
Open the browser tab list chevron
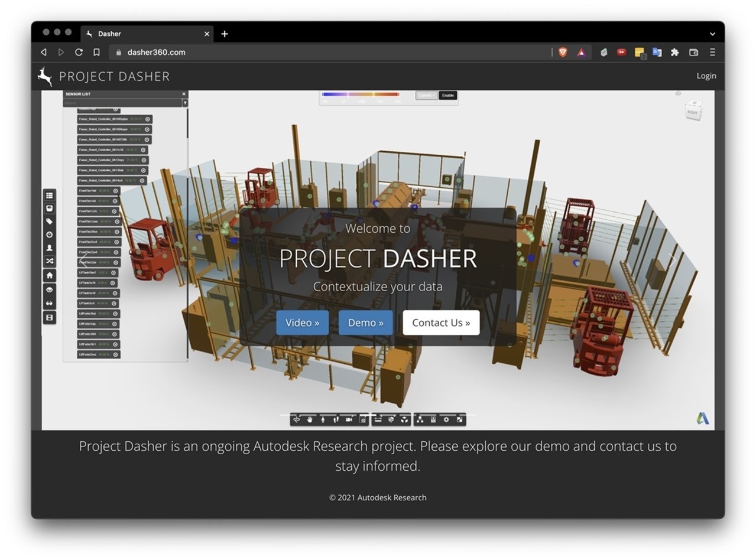pyautogui.click(x=712, y=34)
